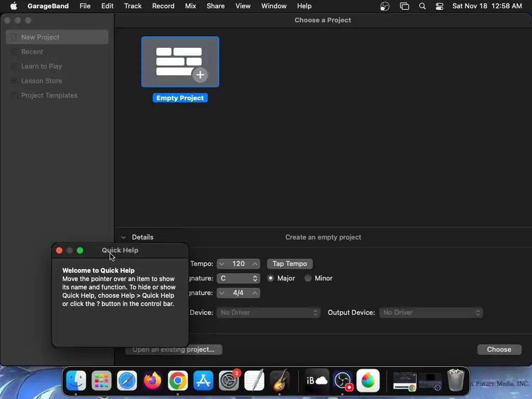Open the GarageBand app menu
532x399 pixels.
48,6
